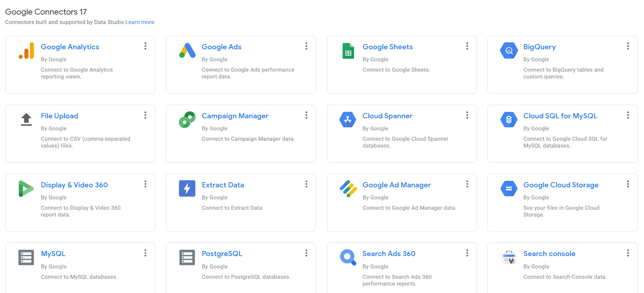Open Google Ads card three-dot menu
Image resolution: width=644 pixels, height=293 pixels.
[306, 46]
